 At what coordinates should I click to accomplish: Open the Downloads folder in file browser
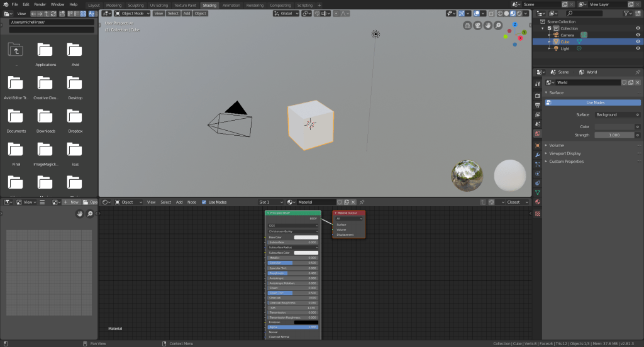46,116
